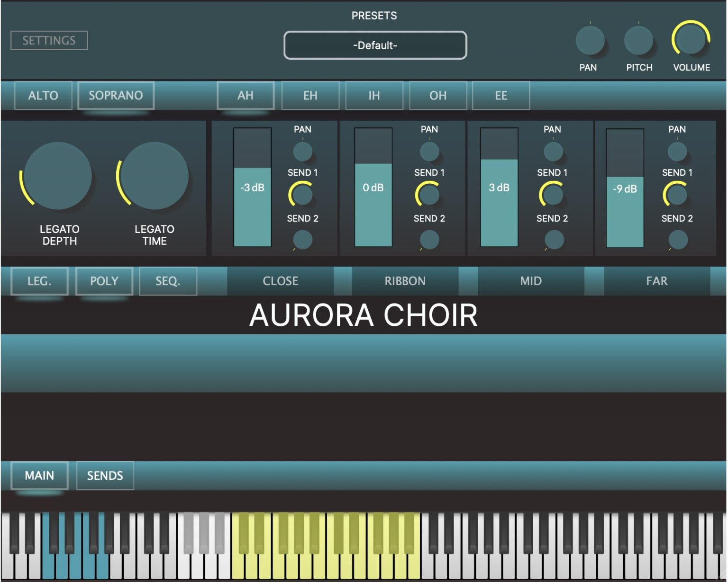Click the PAN knob above the -9 dB fader

pos(677,151)
